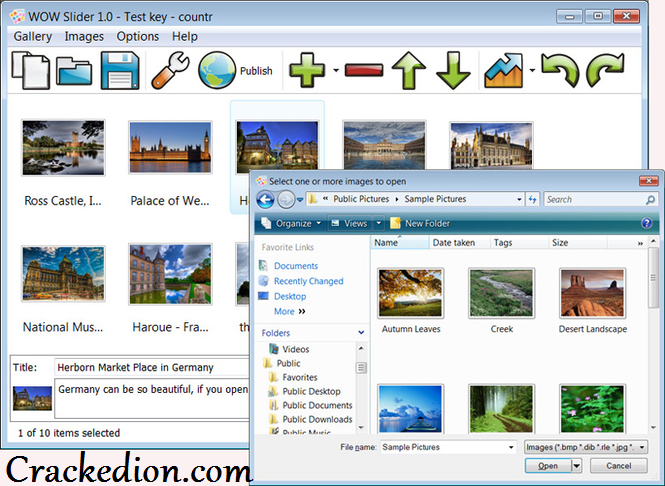Click the Forward arrow in file dialog

pos(286,199)
